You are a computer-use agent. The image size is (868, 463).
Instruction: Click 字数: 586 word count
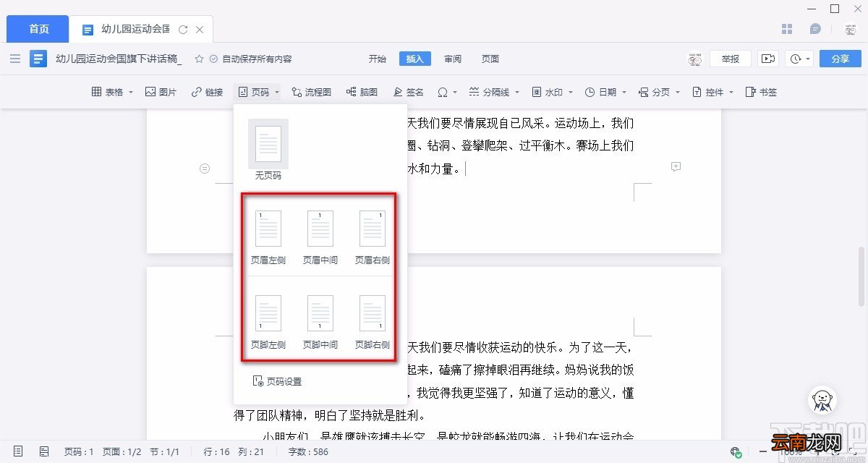point(308,451)
